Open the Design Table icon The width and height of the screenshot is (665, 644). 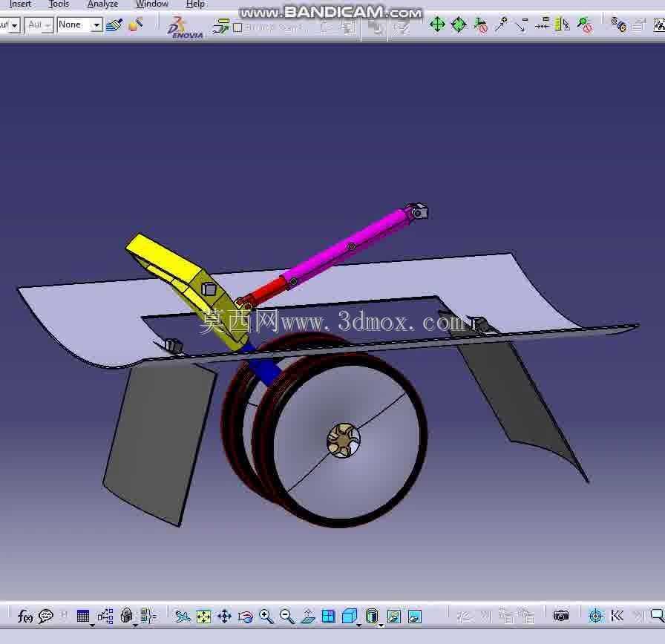(x=82, y=616)
